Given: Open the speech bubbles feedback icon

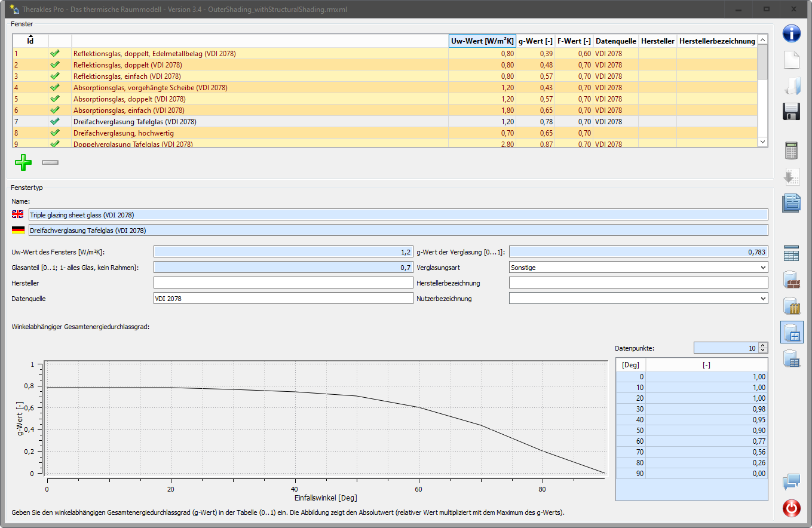Looking at the screenshot, I should (x=792, y=481).
